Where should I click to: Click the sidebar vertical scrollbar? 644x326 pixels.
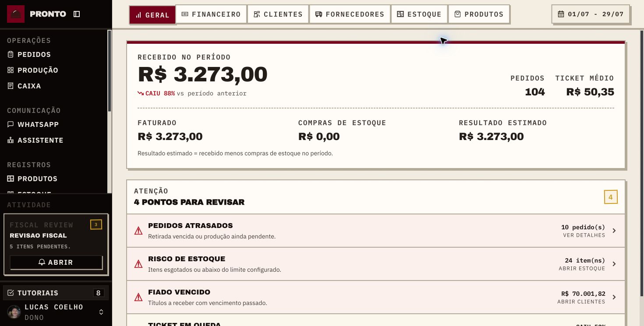[x=110, y=71]
